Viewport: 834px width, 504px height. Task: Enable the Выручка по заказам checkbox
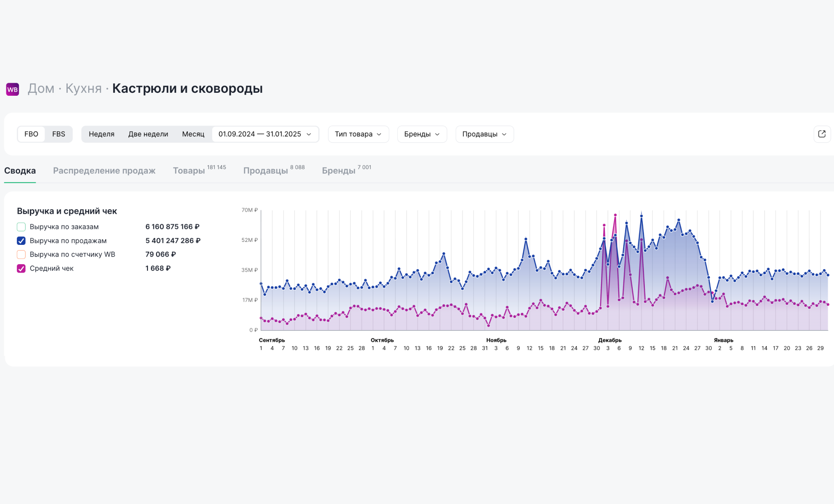(21, 227)
